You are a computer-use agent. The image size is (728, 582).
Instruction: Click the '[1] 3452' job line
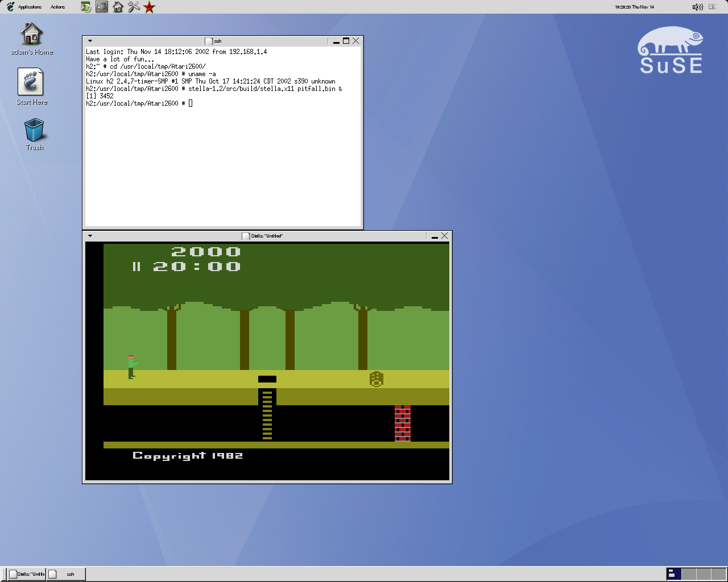coord(100,96)
